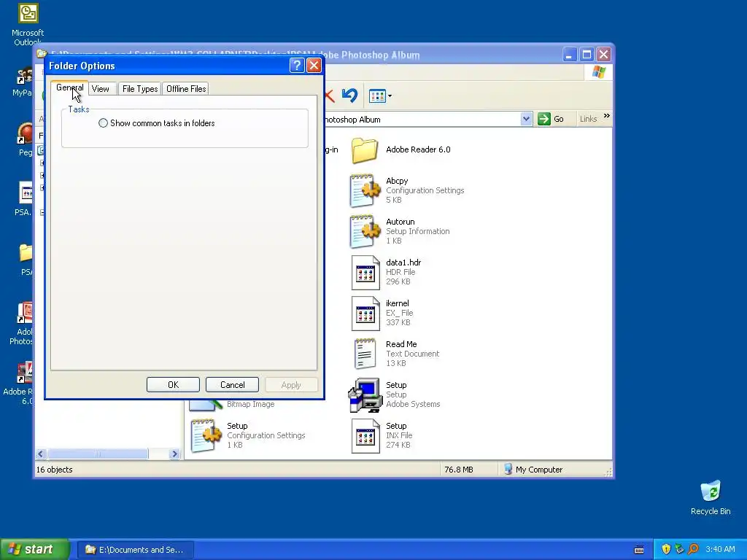Switch to the General tab

tap(69, 87)
